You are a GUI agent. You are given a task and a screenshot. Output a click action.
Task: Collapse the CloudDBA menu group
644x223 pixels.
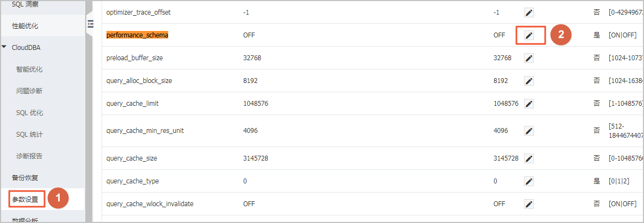tap(5, 47)
